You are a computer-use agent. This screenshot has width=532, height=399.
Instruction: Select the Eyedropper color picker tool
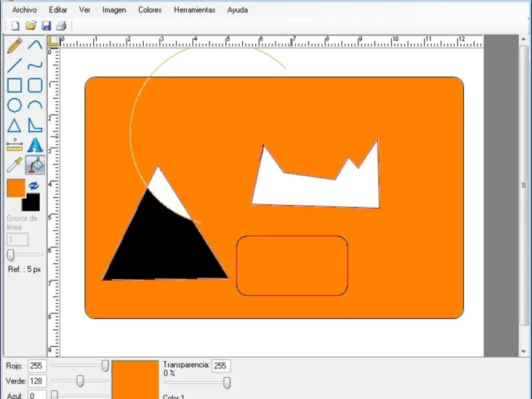point(14,165)
